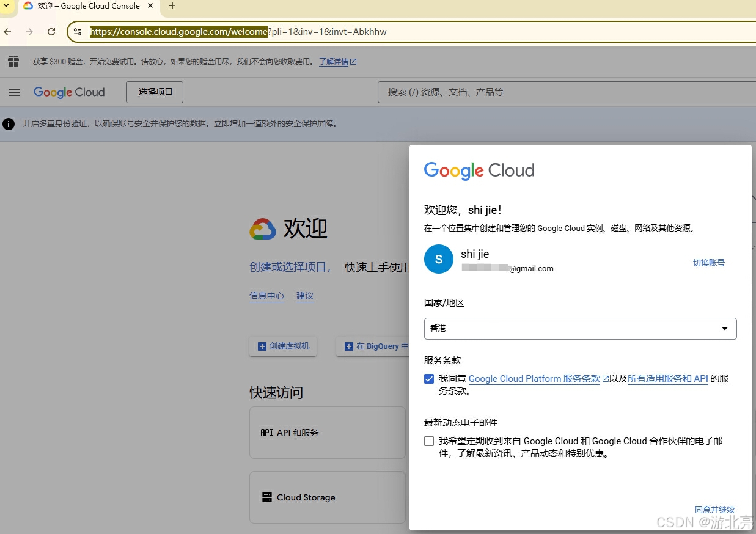
Task: Click the 同意并继续 button
Action: pos(714,510)
